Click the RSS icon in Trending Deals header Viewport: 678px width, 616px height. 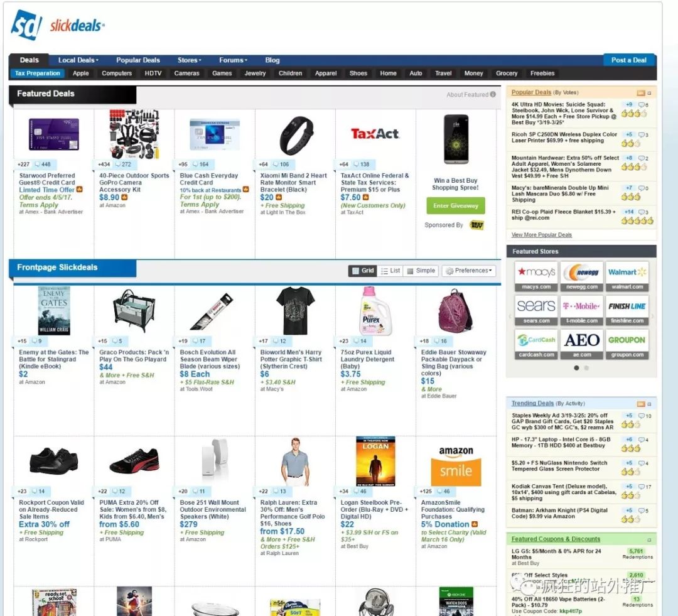click(641, 404)
